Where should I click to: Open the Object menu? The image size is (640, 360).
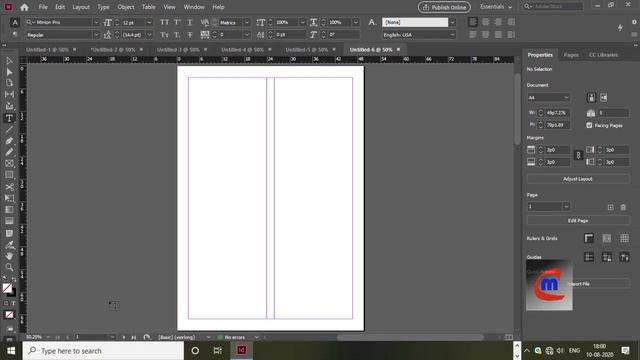126,7
